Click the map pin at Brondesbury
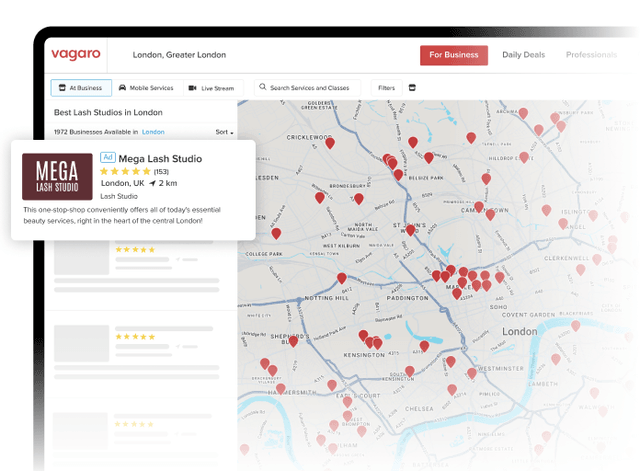Image resolution: width=640 pixels, height=471 pixels. [x=359, y=199]
